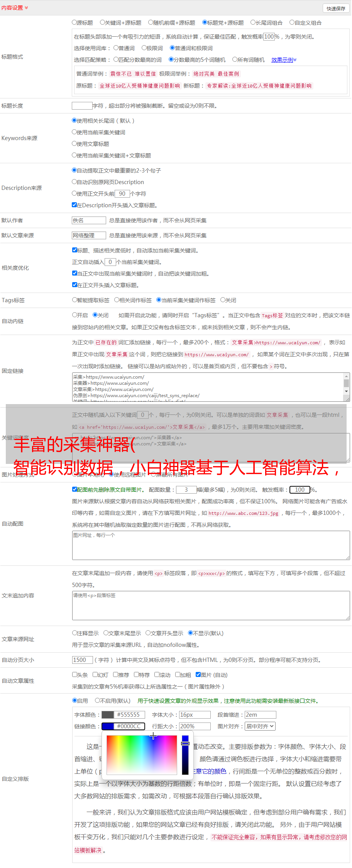Click the 快速保存 quick save button

pyautogui.click(x=336, y=8)
